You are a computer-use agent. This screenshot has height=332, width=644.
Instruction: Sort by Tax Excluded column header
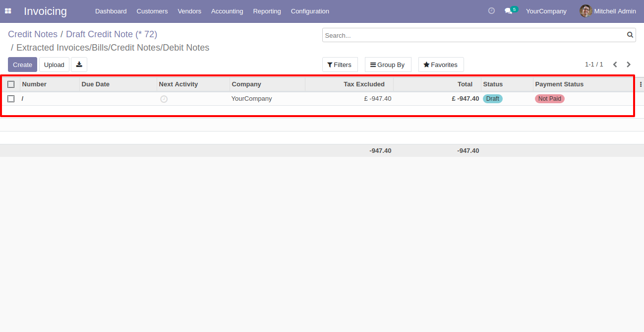pos(349,84)
